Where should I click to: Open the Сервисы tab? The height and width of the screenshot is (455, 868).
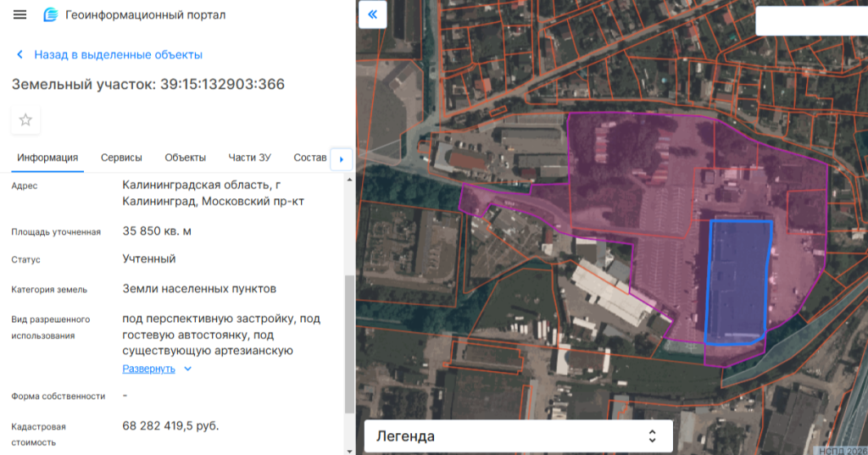coord(121,158)
